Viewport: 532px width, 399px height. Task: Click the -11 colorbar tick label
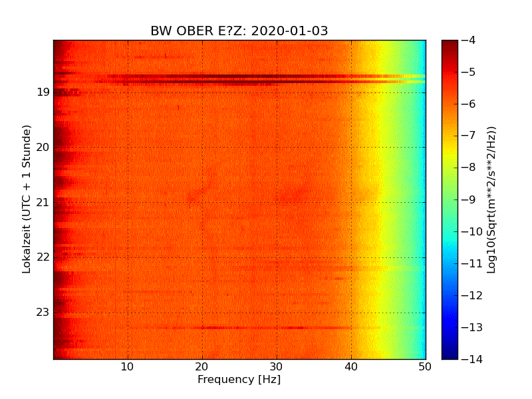(x=472, y=263)
